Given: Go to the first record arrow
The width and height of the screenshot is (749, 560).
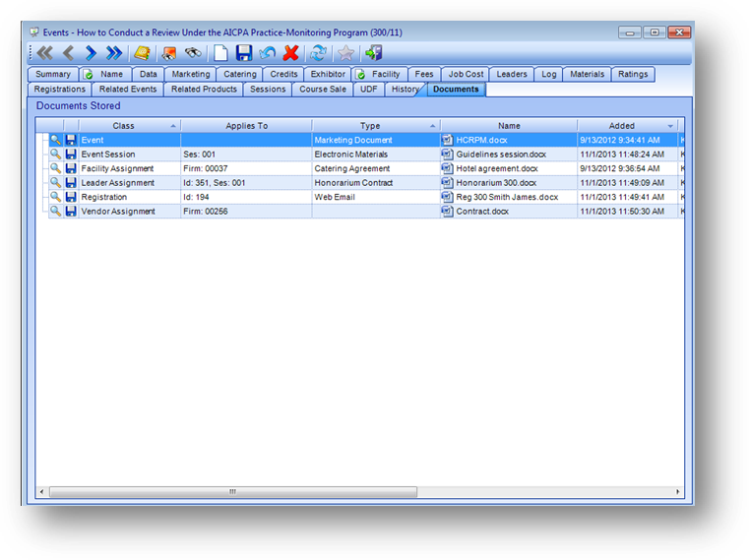Looking at the screenshot, I should tap(44, 53).
